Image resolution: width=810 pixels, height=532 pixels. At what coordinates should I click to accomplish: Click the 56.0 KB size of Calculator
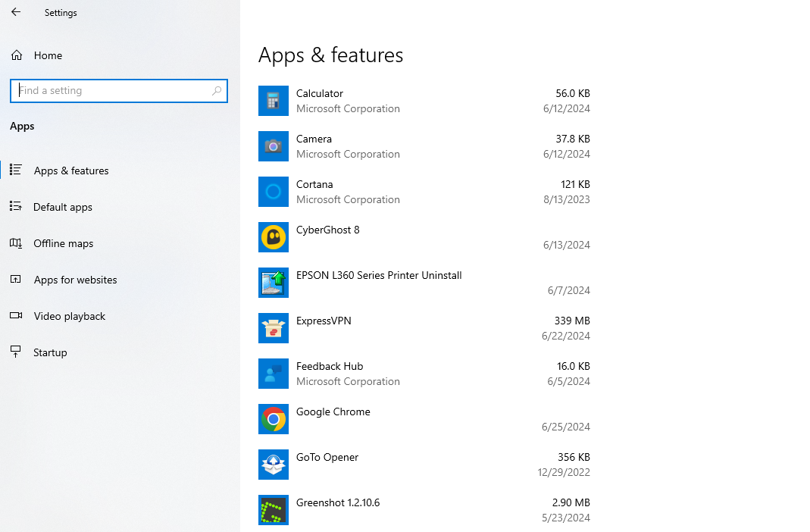pyautogui.click(x=572, y=93)
